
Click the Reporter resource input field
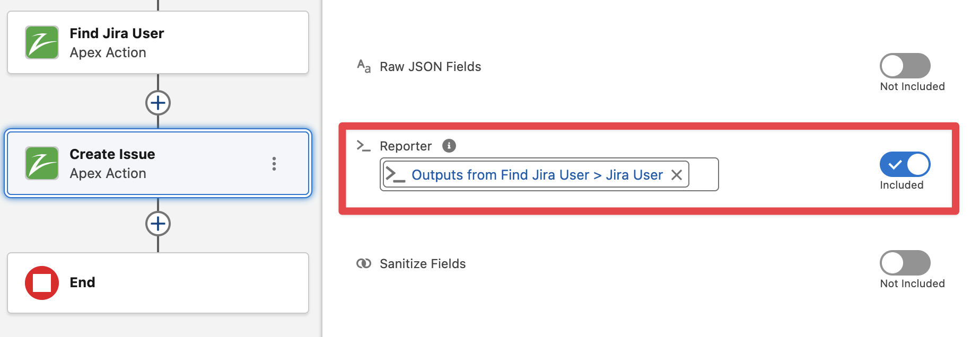[703, 174]
